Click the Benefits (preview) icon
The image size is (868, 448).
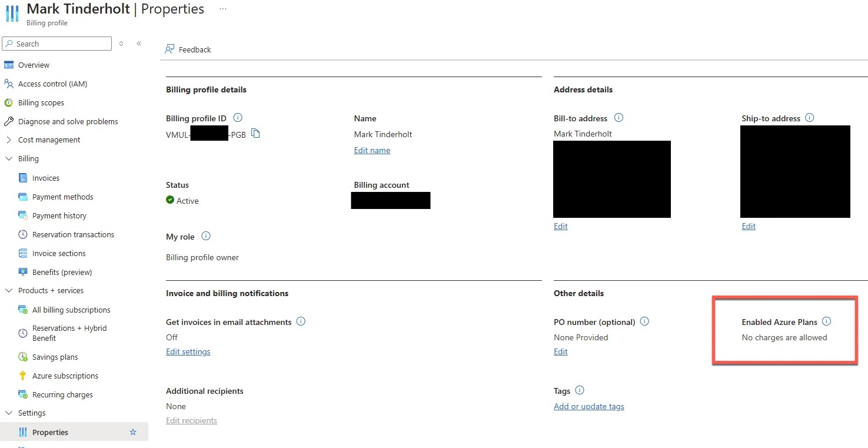(23, 272)
